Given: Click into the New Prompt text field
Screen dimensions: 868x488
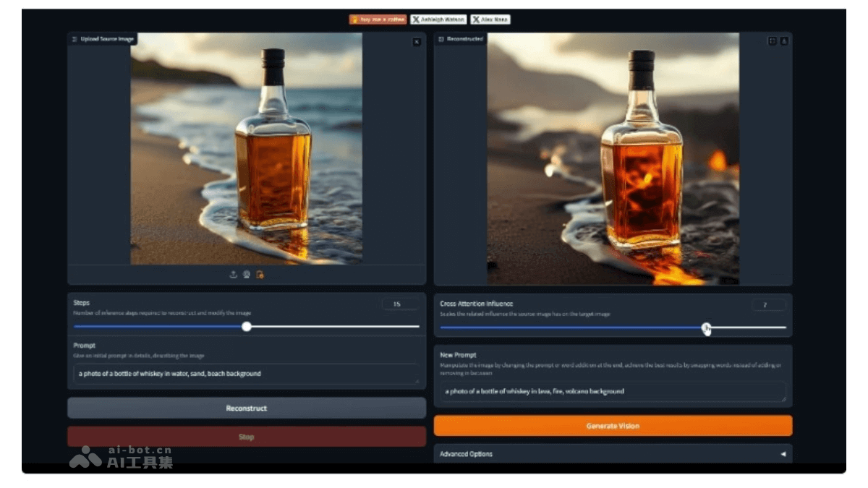Looking at the screenshot, I should pos(613,391).
